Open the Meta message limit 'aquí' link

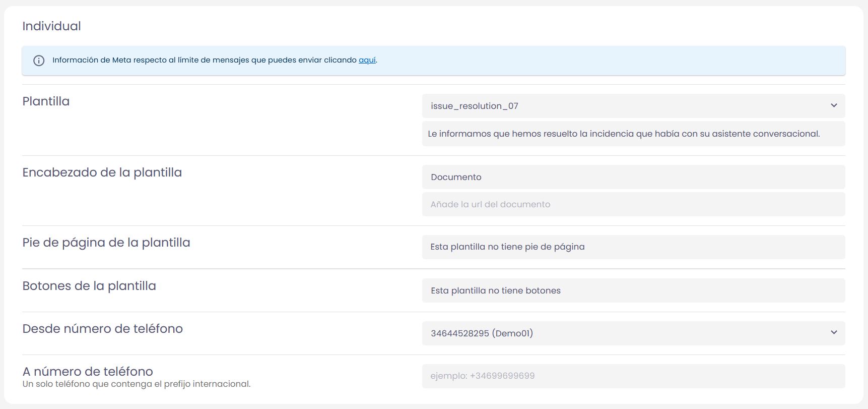367,60
